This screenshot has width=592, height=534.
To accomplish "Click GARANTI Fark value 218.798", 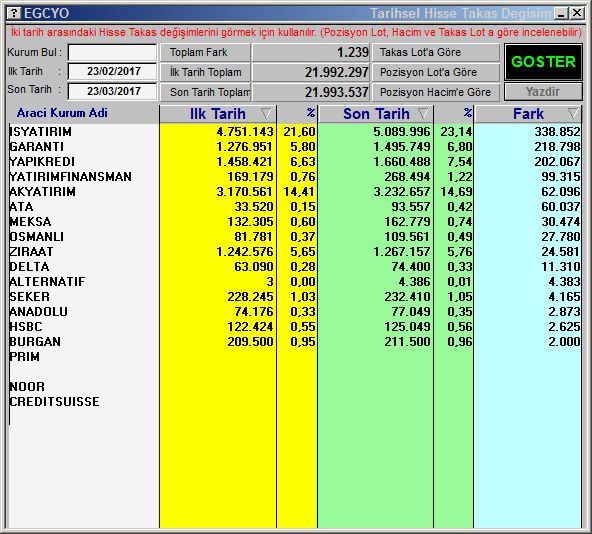I will 557,147.
